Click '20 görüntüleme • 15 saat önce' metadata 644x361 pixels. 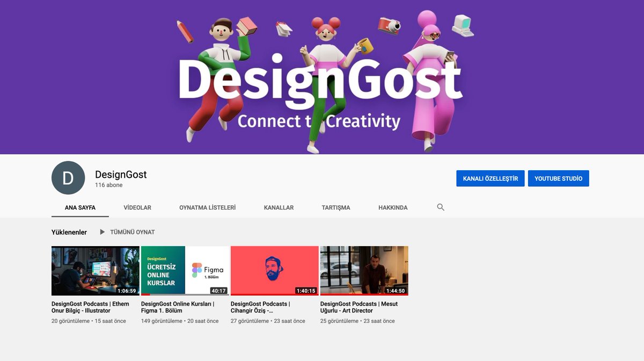(x=89, y=321)
